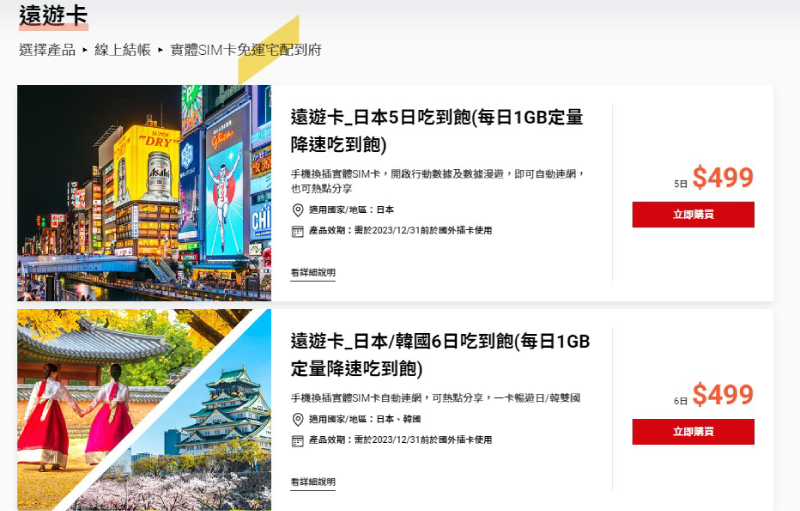Screen dimensions: 800x511
Task: Open the hanbok and Osaka castle product image
Action: [x=144, y=410]
